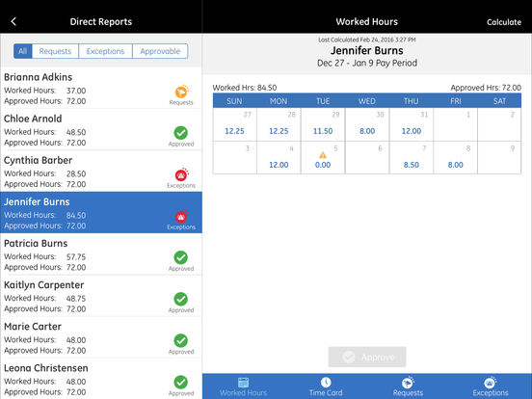The image size is (532, 399).
Task: Tap Wednesday 6 calendar cell
Action: coord(367,158)
